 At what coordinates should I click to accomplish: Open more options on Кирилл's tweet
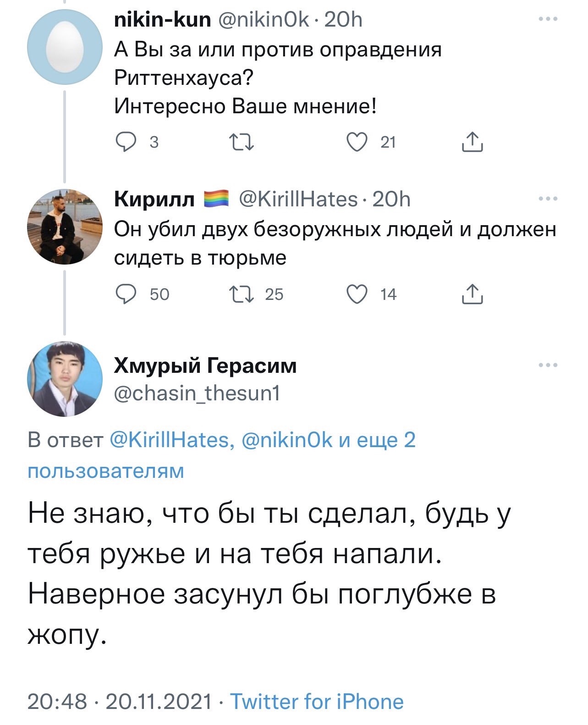(x=549, y=199)
